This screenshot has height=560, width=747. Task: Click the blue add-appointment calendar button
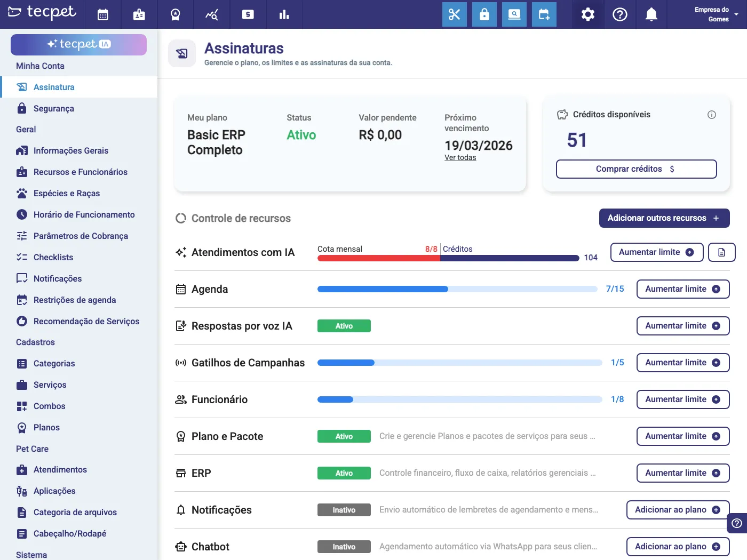tap(544, 14)
